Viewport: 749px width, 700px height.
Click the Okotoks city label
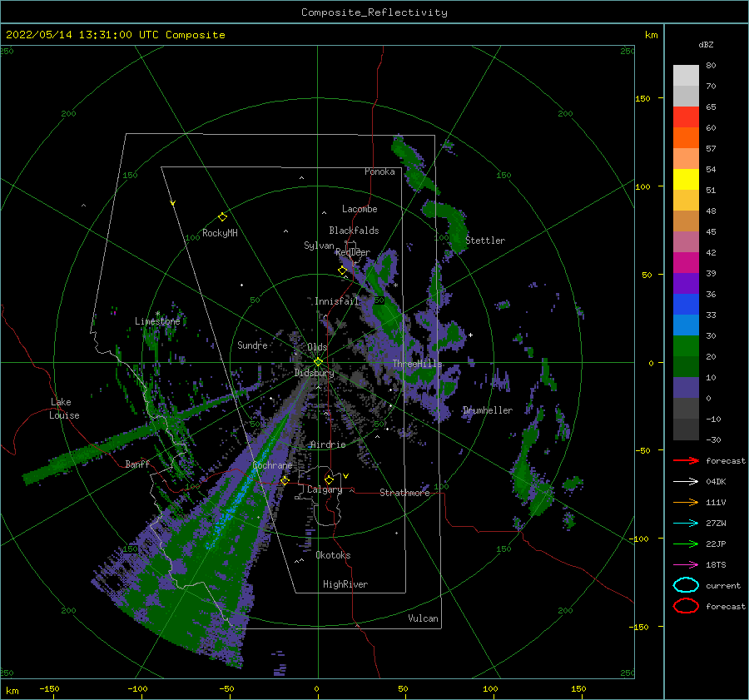click(x=333, y=555)
